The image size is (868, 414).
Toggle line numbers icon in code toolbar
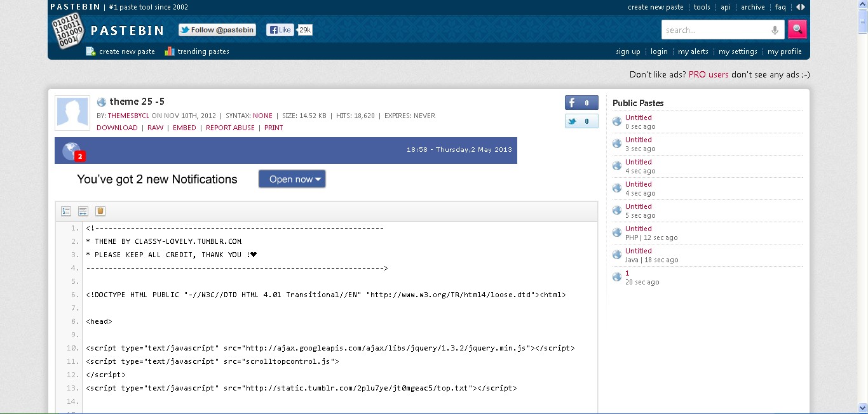66,211
